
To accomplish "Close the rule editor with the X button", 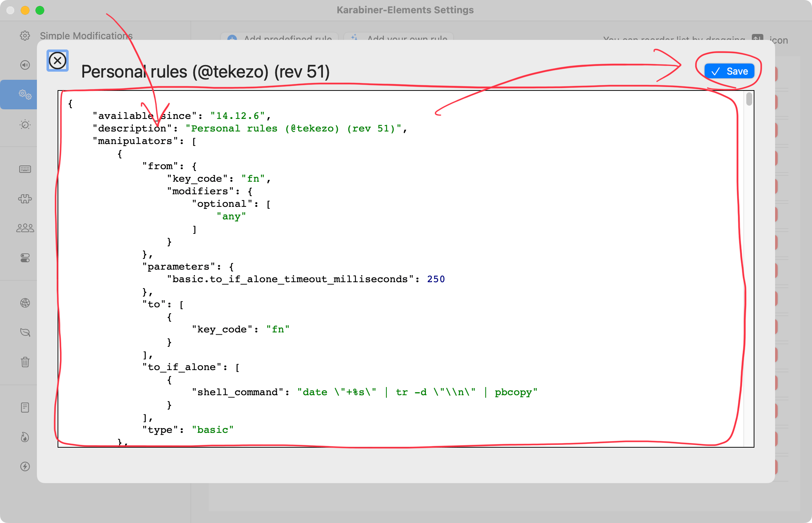I will point(58,61).
